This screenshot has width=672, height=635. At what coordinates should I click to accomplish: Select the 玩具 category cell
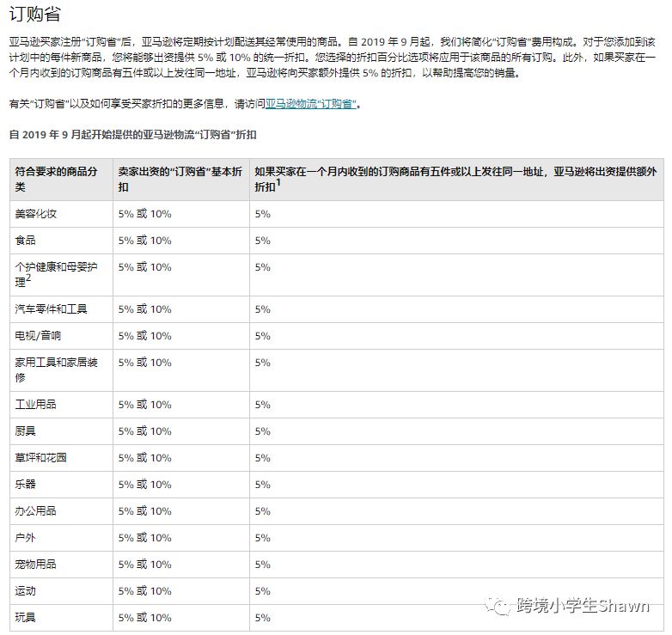point(61,617)
